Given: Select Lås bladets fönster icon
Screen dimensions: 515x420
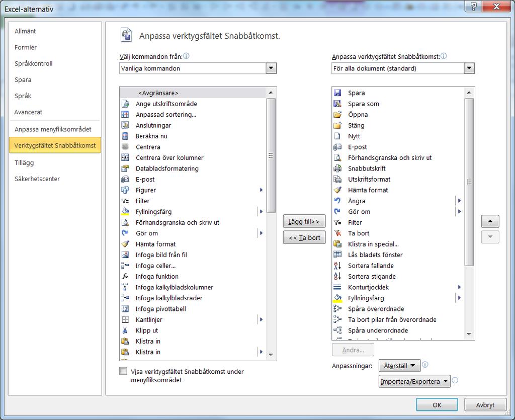Looking at the screenshot, I should point(337,255).
